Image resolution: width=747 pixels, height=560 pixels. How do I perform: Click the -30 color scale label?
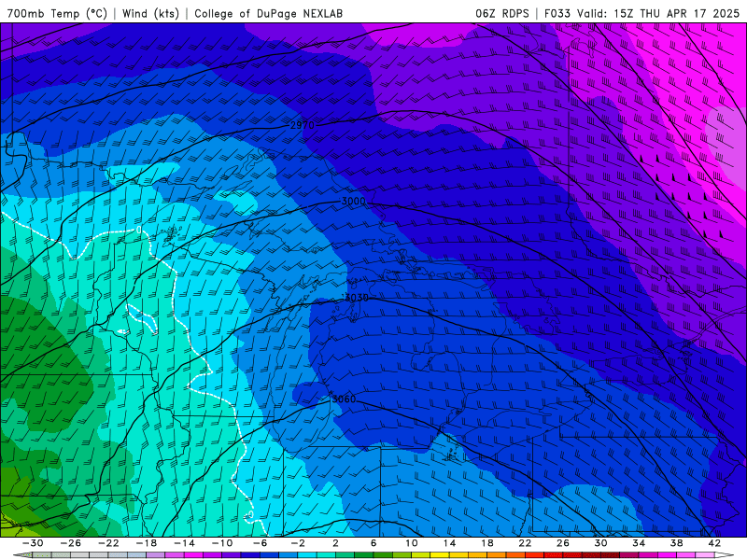point(33,543)
